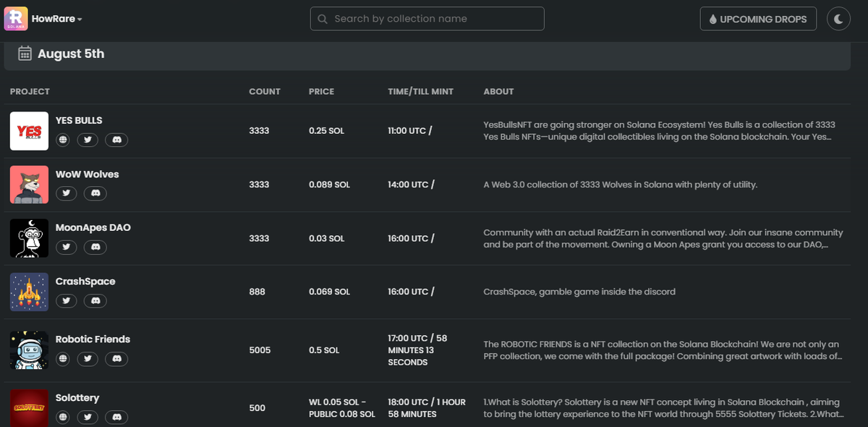Open the Robotic Friends Discord icon
868x427 pixels.
pos(116,358)
